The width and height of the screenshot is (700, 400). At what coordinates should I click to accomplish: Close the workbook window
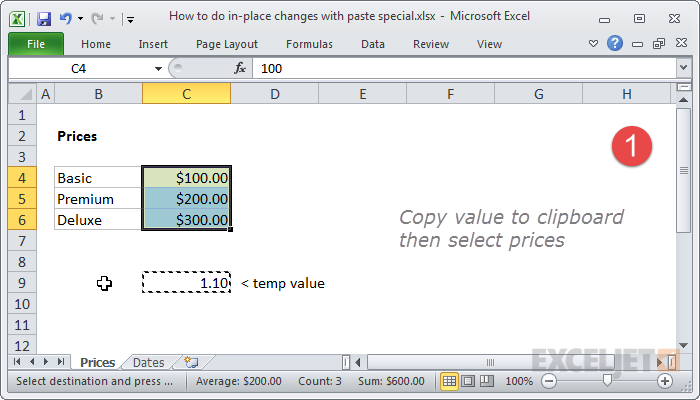point(681,43)
